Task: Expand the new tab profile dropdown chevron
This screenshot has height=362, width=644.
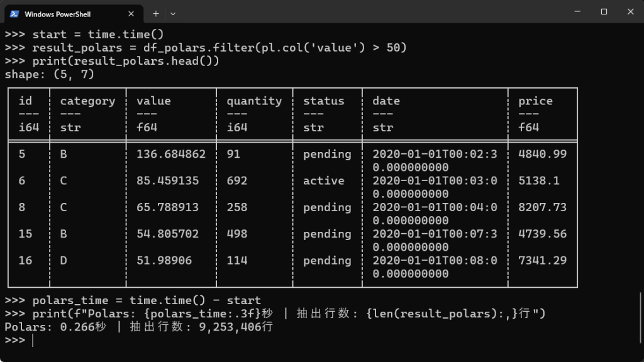Action: point(173,13)
